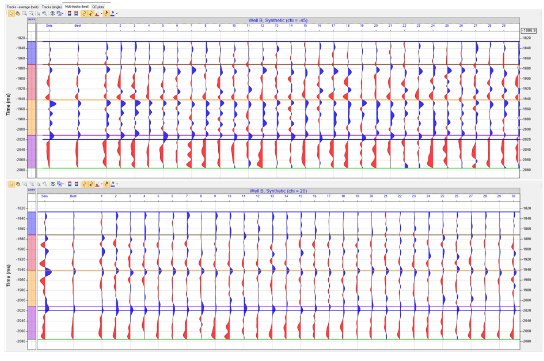Click the 'Best' trace label in lower panel
544x361 pixels.
click(x=73, y=196)
